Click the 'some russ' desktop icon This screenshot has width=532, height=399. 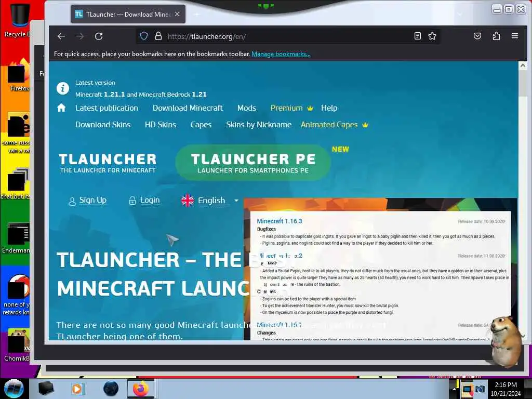coord(16,133)
